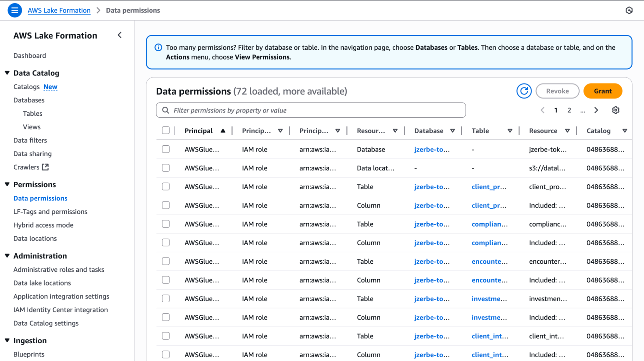Sort by Principal ascending arrow
Image resolution: width=644 pixels, height=361 pixels.
[223, 131]
